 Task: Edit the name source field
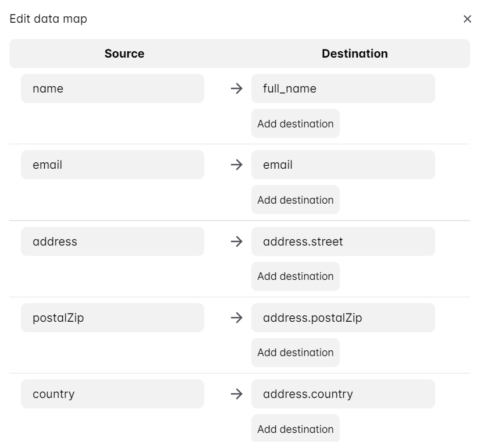(x=112, y=88)
